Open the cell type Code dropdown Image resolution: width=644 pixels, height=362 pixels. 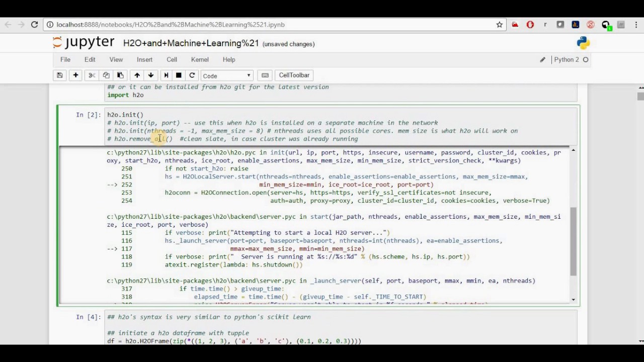coord(227,75)
